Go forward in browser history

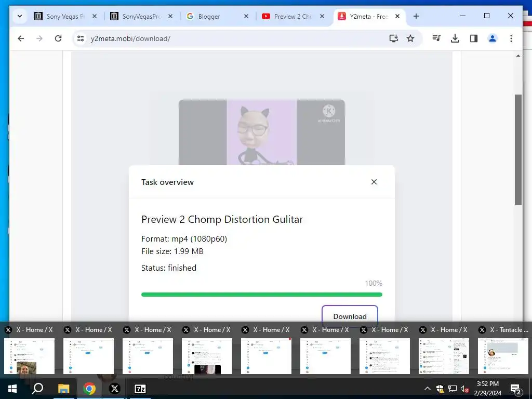tap(39, 38)
